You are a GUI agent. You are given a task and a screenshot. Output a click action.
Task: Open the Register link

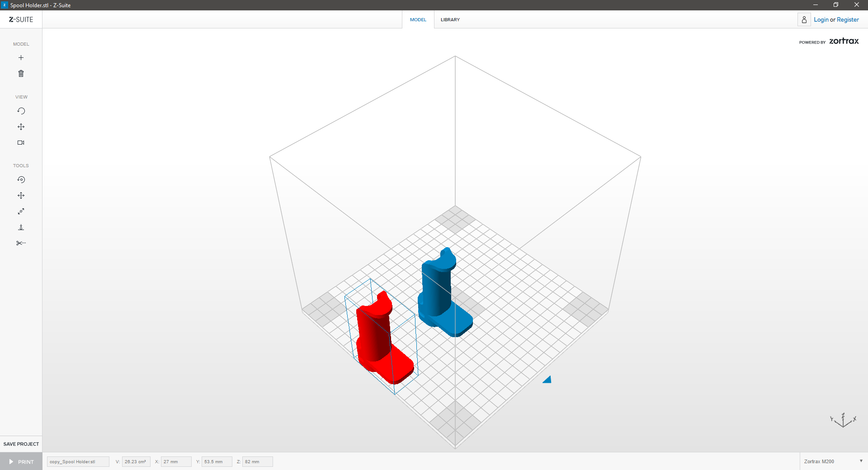848,20
